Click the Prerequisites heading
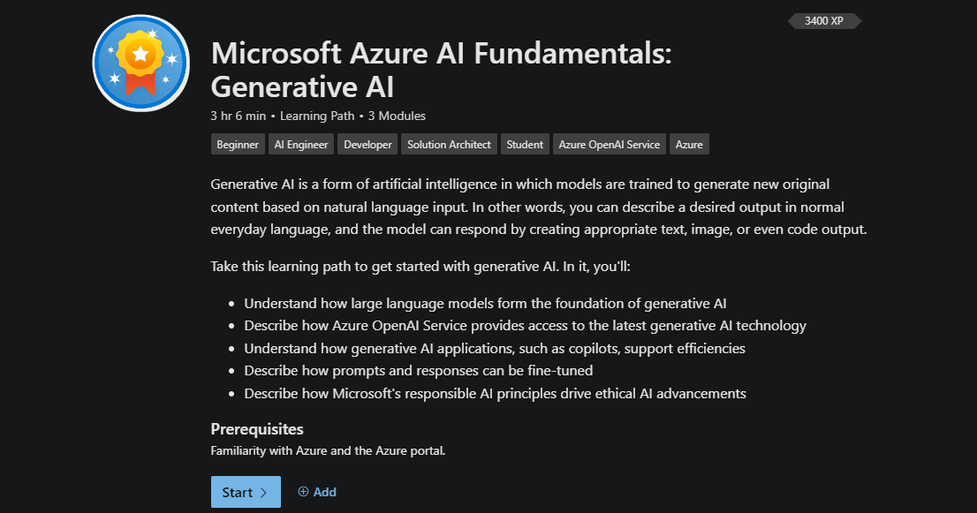This screenshot has width=977, height=513. pyautogui.click(x=257, y=429)
